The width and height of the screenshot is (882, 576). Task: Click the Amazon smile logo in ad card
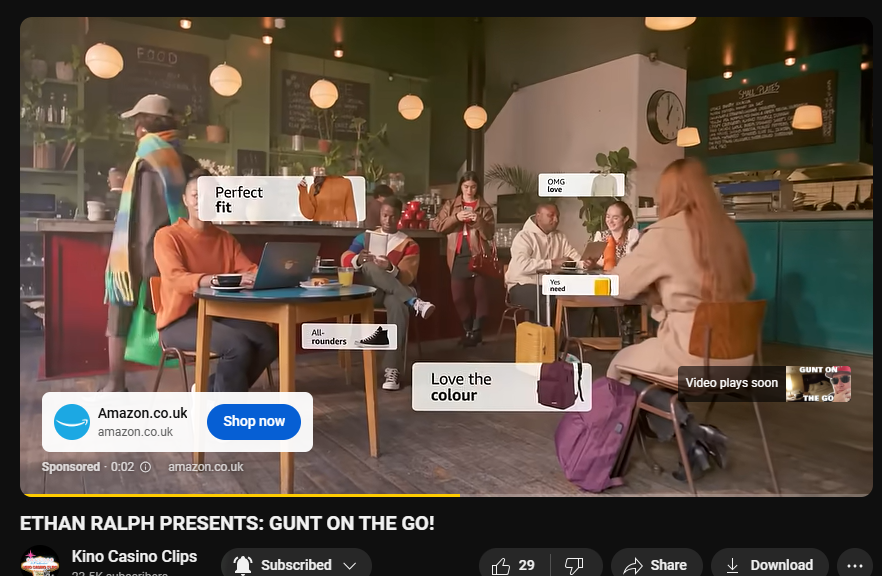(x=72, y=422)
